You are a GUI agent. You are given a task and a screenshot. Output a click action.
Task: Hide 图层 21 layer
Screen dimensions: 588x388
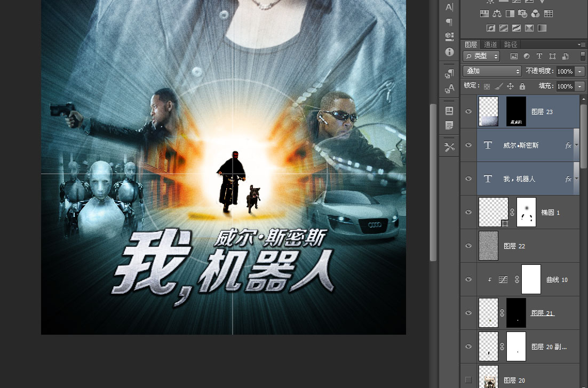(x=468, y=313)
